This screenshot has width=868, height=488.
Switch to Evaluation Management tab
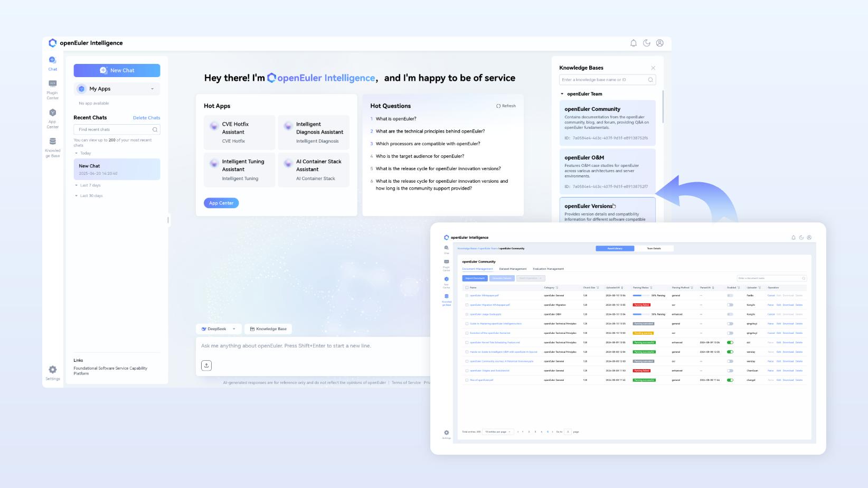(x=548, y=269)
